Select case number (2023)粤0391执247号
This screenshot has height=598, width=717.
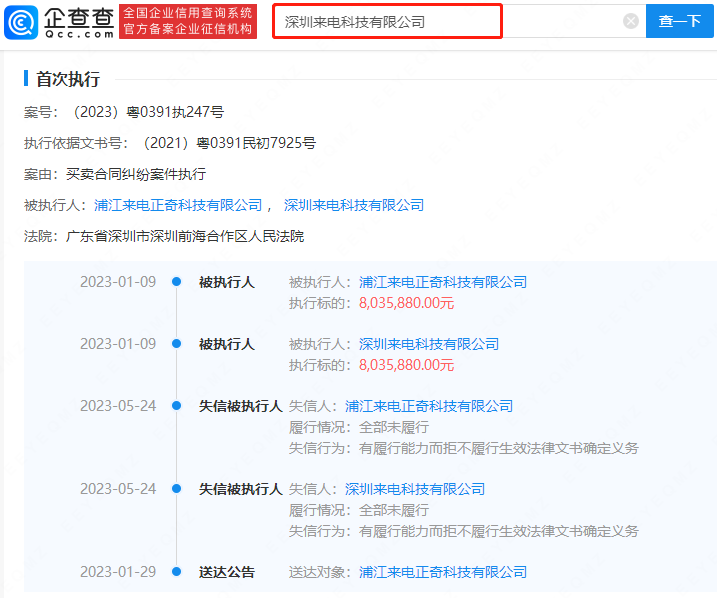146,112
